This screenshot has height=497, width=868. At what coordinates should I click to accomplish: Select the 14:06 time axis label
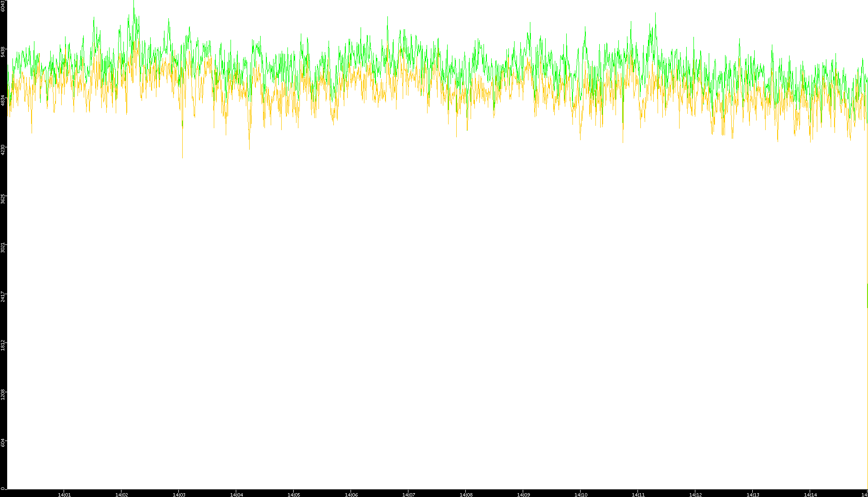(351, 495)
